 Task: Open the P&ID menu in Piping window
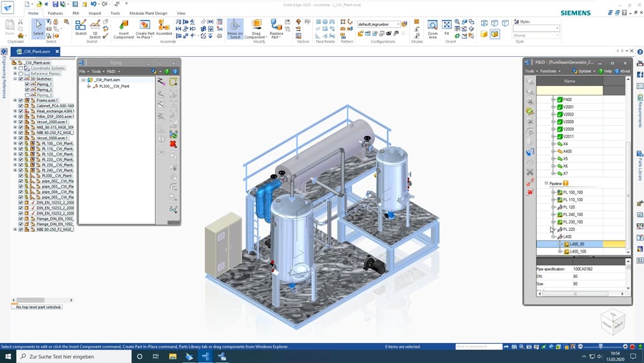point(113,72)
